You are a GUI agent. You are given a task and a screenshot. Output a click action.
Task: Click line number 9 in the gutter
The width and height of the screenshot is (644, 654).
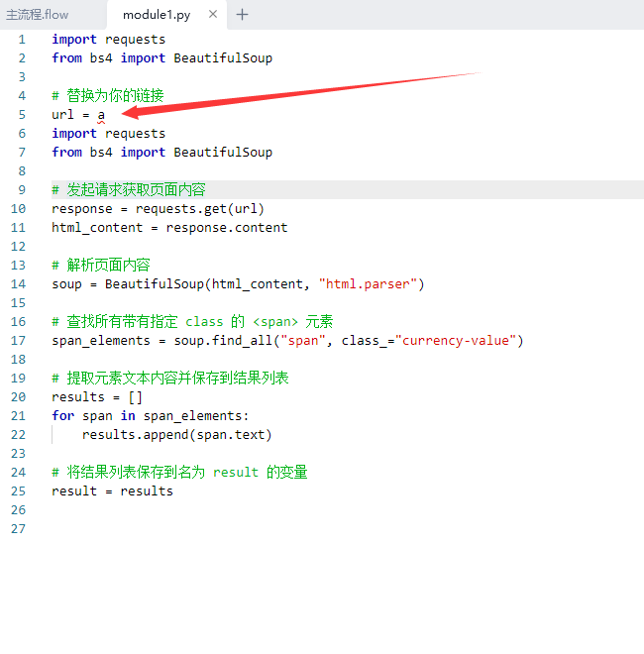tap(22, 190)
